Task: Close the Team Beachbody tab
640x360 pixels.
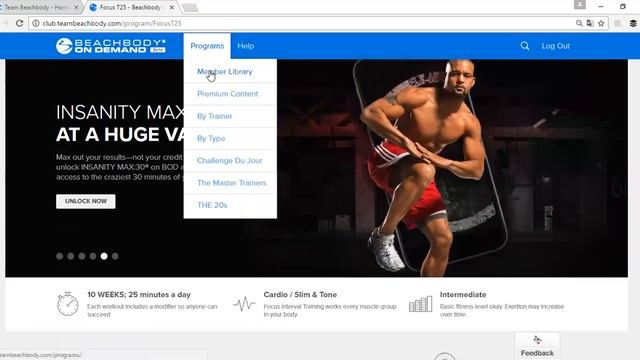Action: click(76, 7)
